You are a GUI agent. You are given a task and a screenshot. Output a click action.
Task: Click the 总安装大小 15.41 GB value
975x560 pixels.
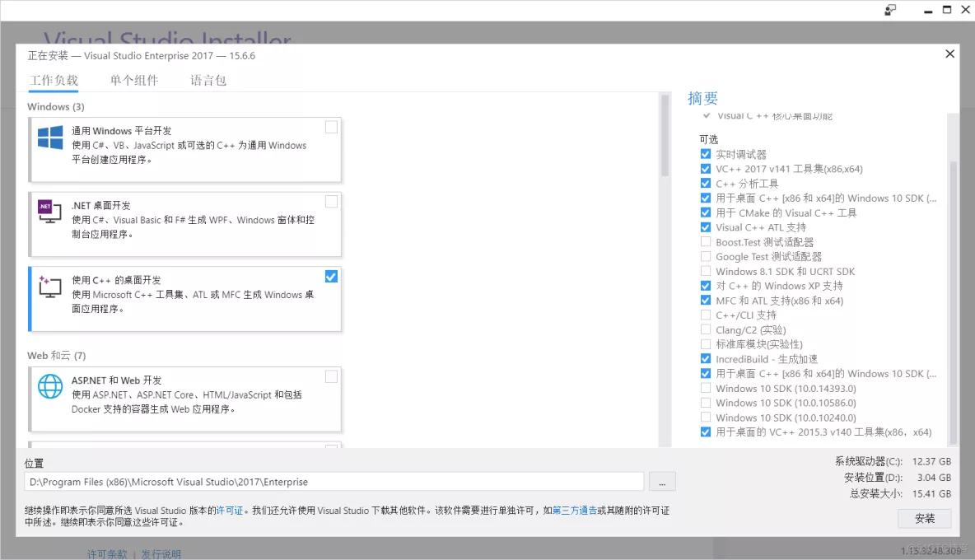tap(931, 493)
